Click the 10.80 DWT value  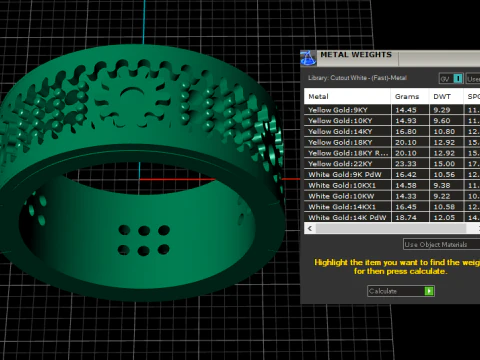click(x=444, y=131)
